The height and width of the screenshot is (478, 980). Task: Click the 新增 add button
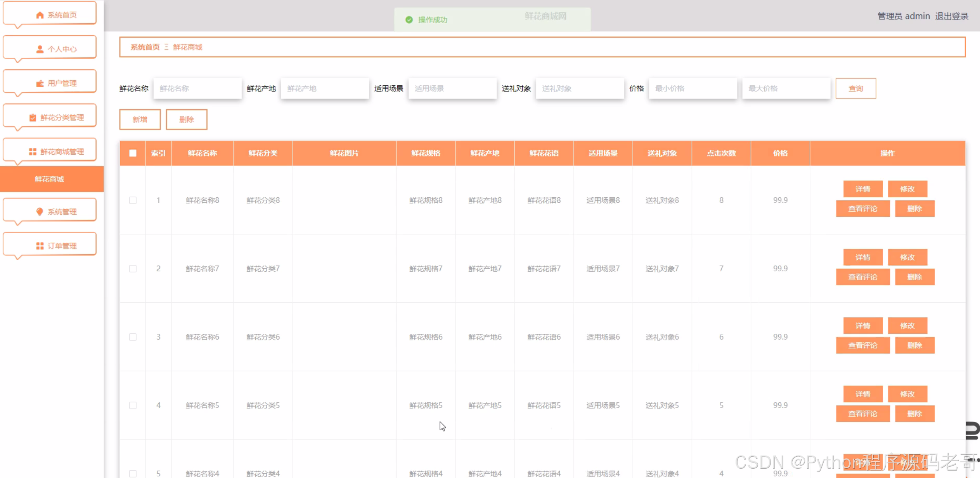[140, 119]
